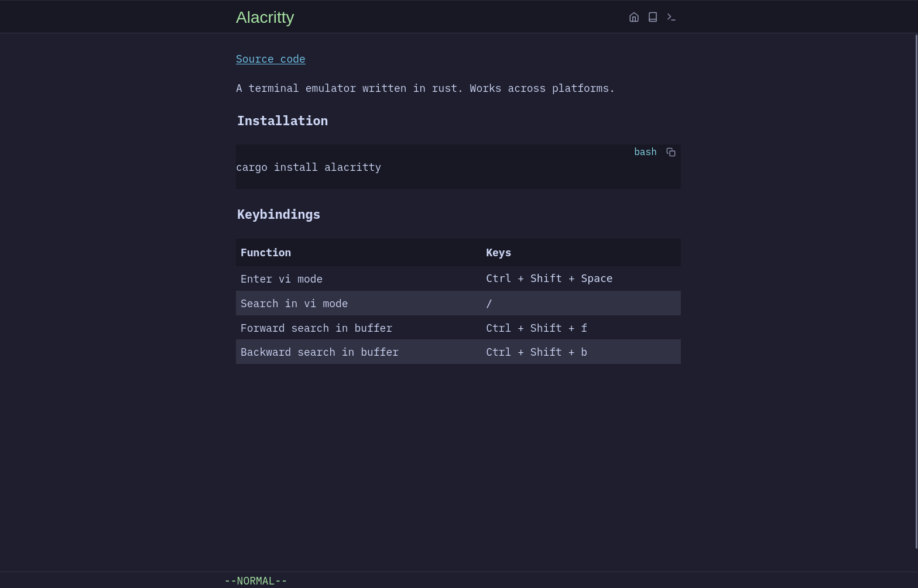
Task: Select the 'Ctrl + Shift + b' cell
Action: [x=581, y=352]
